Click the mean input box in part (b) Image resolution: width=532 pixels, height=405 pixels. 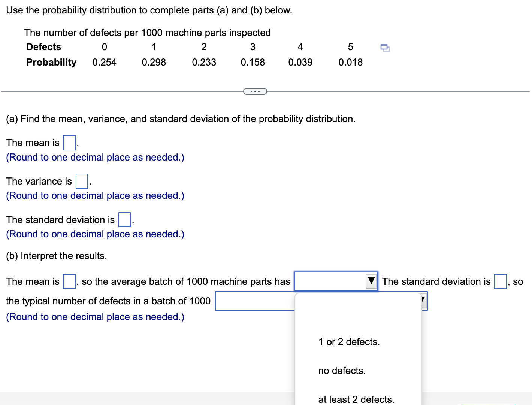(x=69, y=281)
